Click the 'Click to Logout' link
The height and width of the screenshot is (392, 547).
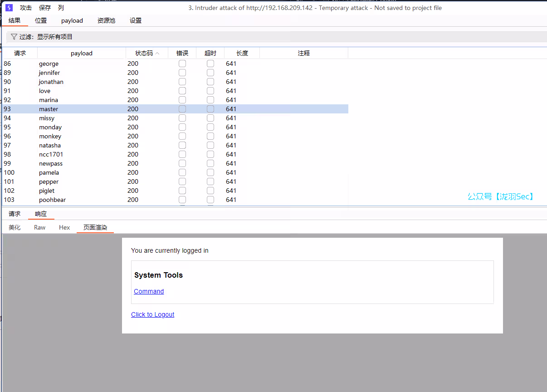[x=152, y=314]
